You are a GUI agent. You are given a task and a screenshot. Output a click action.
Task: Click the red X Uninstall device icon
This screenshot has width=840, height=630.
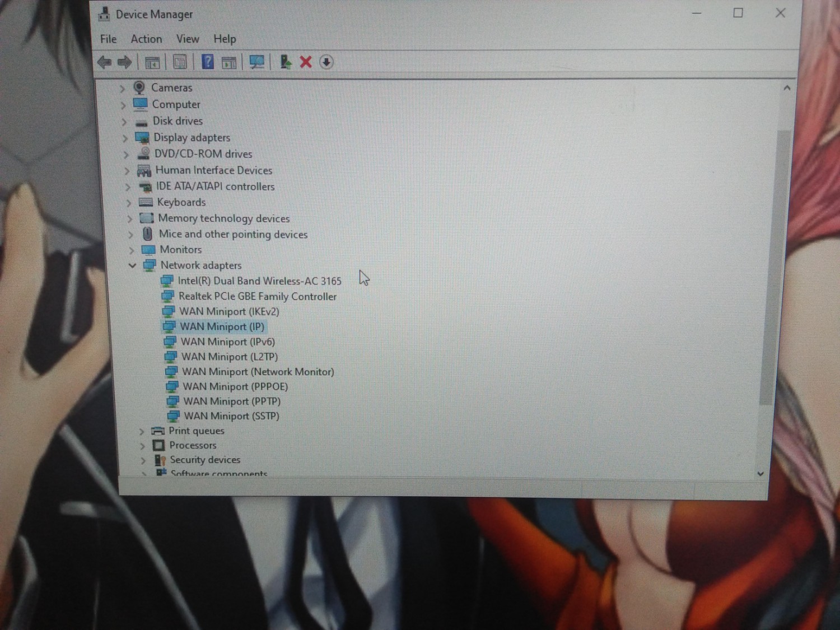pyautogui.click(x=306, y=62)
